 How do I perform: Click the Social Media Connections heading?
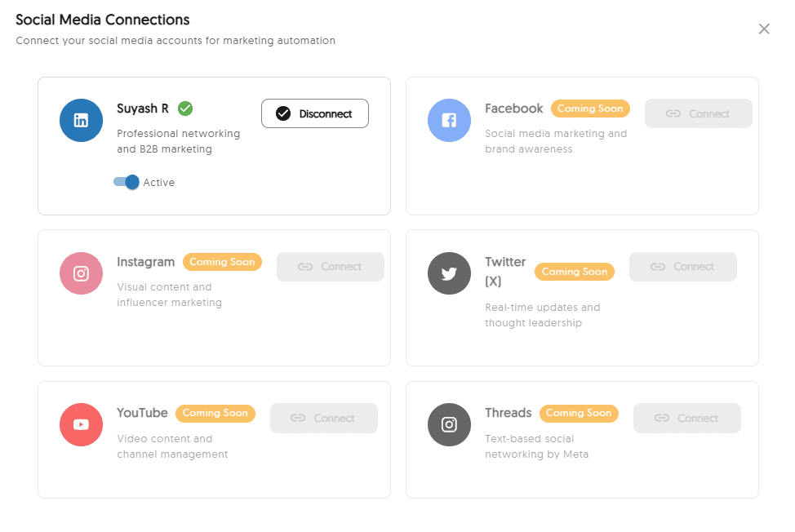click(x=102, y=19)
